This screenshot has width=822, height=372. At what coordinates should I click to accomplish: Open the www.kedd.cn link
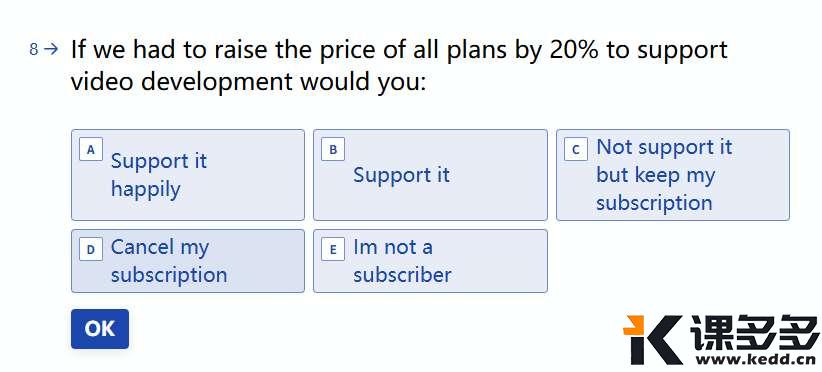tap(754, 360)
